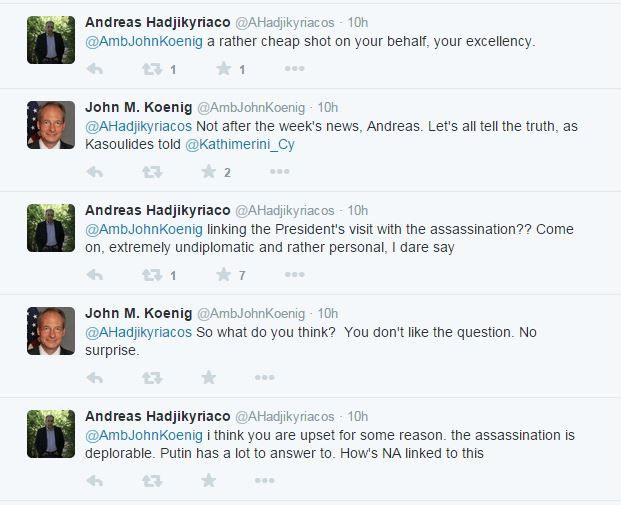Open John M. Koenig's profile name in second tweet
Screen dimensions: 621x505
click(x=139, y=107)
